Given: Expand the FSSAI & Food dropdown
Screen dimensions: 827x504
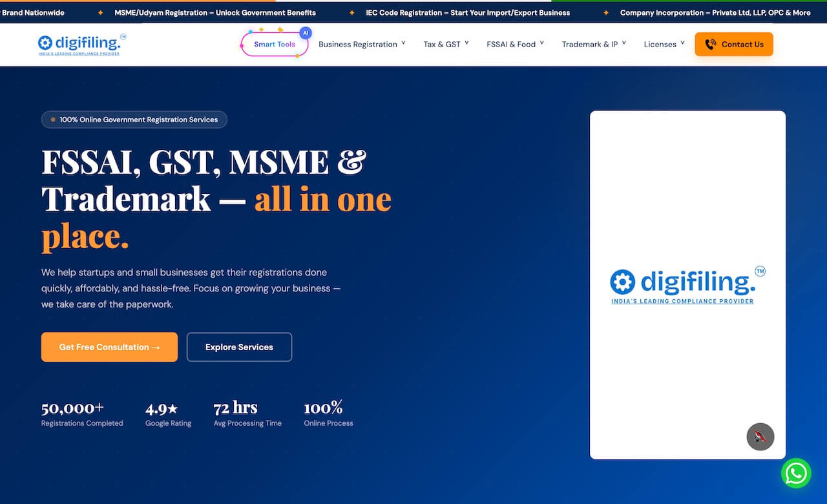Looking at the screenshot, I should 515,45.
